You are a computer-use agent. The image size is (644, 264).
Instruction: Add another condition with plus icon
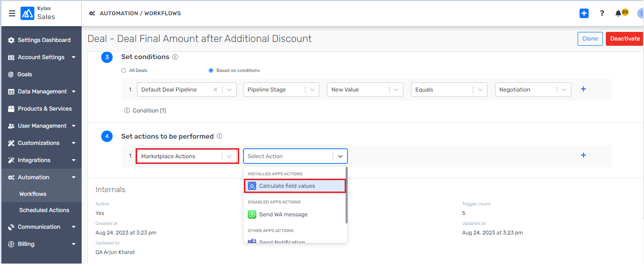pos(583,89)
